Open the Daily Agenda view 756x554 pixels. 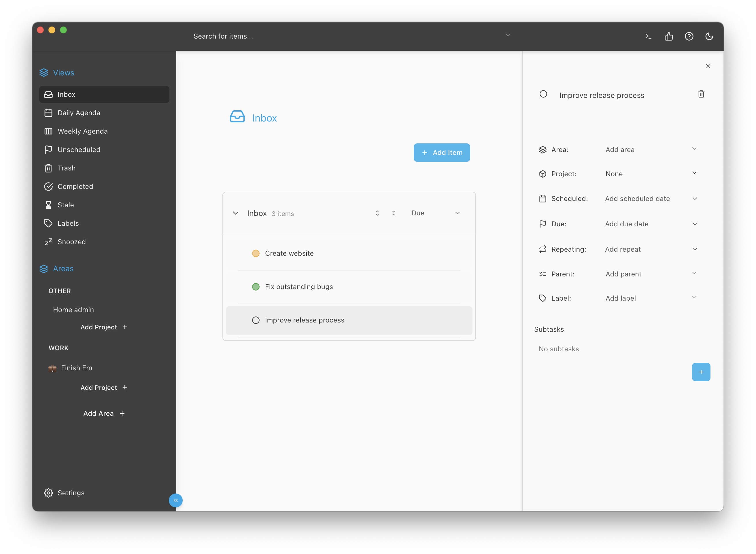pyautogui.click(x=79, y=113)
